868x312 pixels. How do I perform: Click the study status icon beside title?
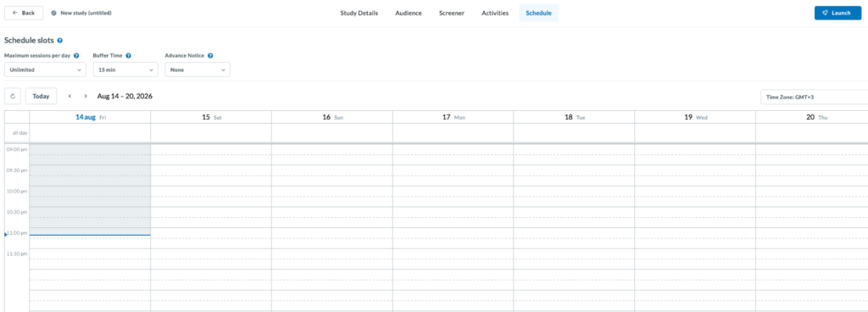53,13
